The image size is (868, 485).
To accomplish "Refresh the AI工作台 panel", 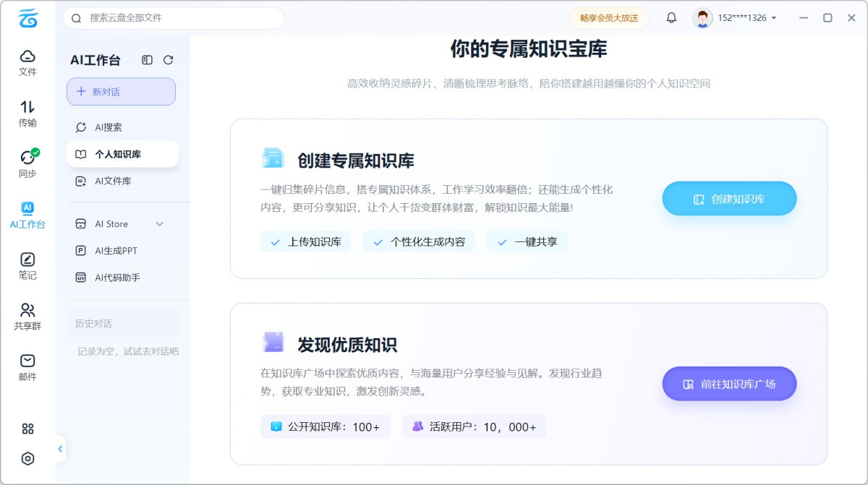I will click(168, 60).
